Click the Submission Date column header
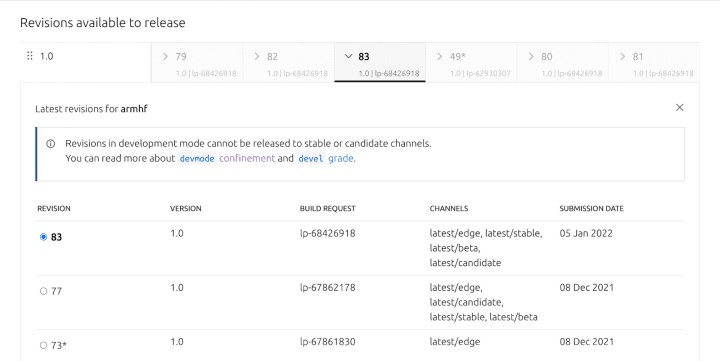The image size is (720, 361). pyautogui.click(x=591, y=209)
